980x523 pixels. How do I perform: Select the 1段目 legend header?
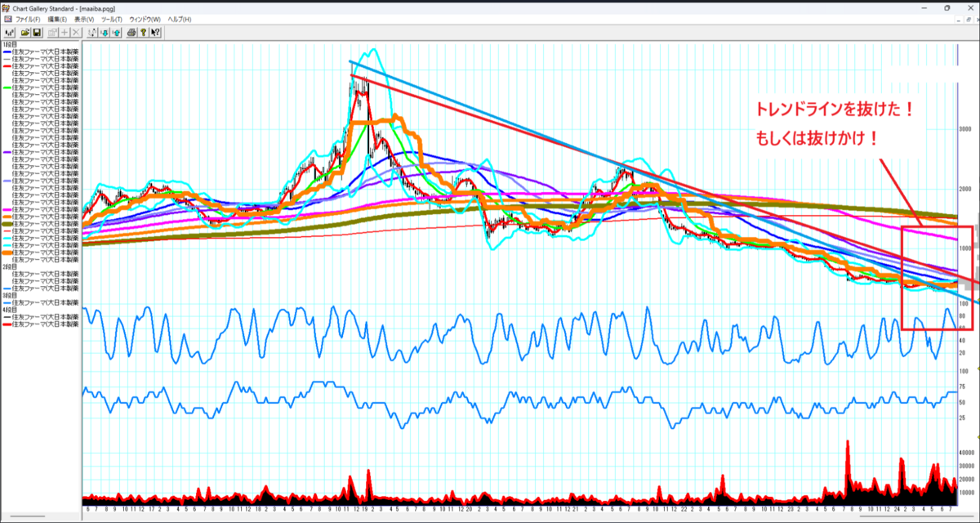tap(11, 43)
